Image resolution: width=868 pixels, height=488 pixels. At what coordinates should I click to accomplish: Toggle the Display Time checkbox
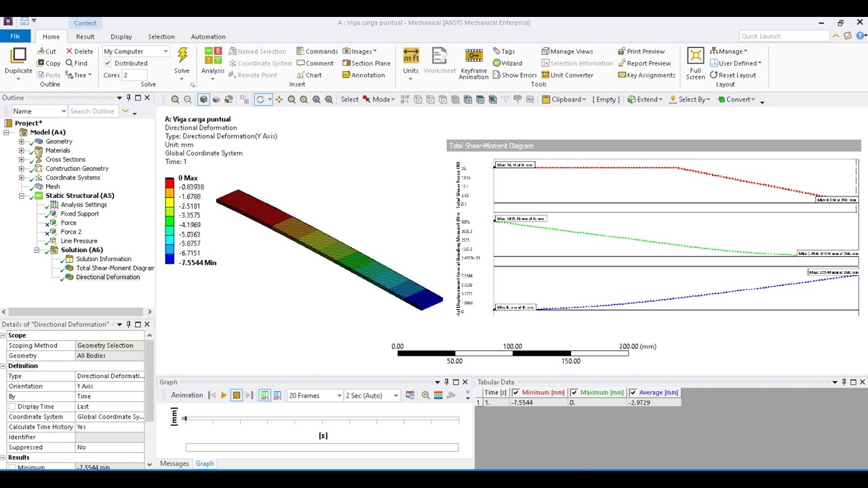point(12,407)
